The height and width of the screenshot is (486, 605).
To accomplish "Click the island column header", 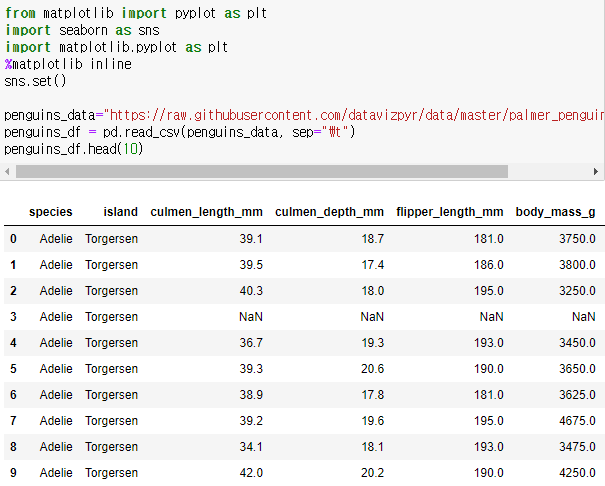I will 120,212.
